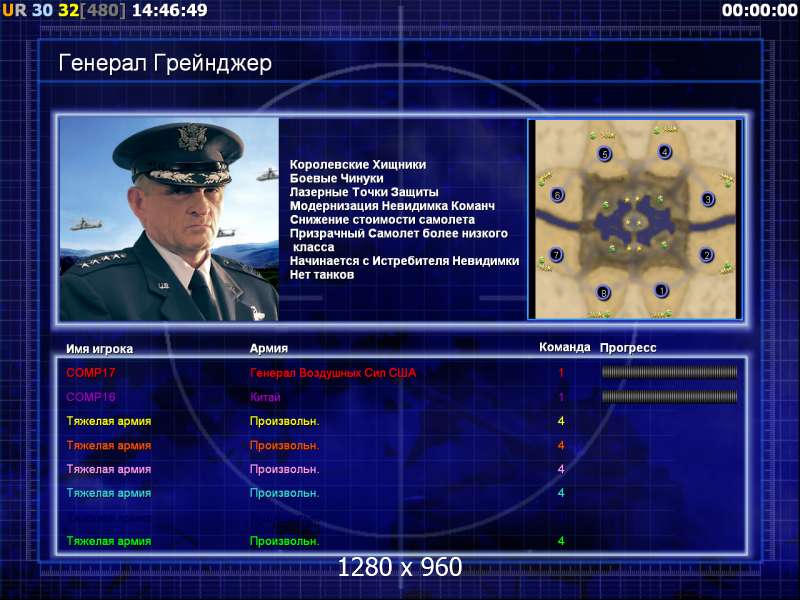Viewport: 800px width, 600px height.
Task: Click General Granger's portrait image
Action: pyautogui.click(x=169, y=219)
